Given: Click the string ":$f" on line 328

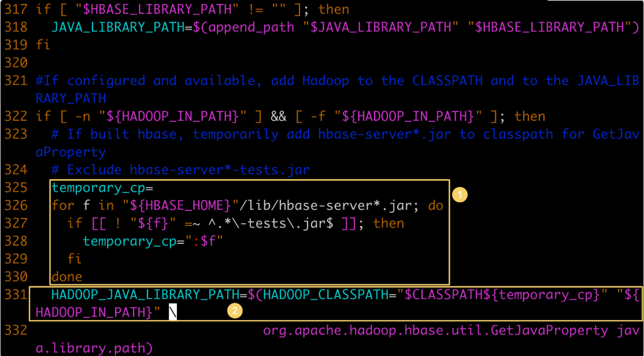Looking at the screenshot, I should (204, 241).
